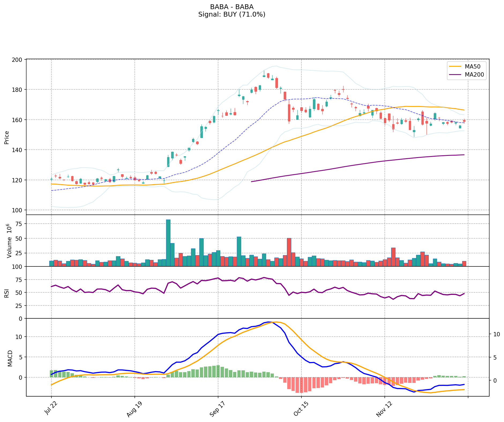Viewport: 504px width, 422px height.
Task: Click the BABA - BABA chart title
Action: click(232, 7)
